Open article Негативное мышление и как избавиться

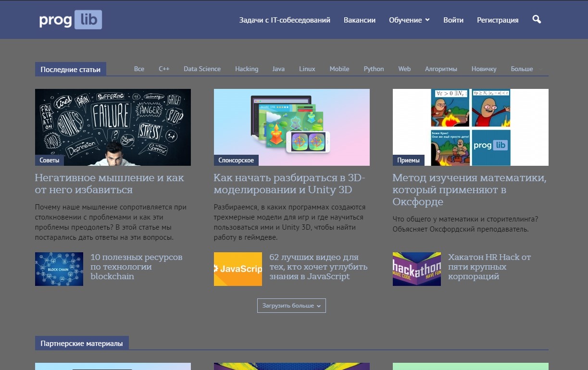click(110, 184)
